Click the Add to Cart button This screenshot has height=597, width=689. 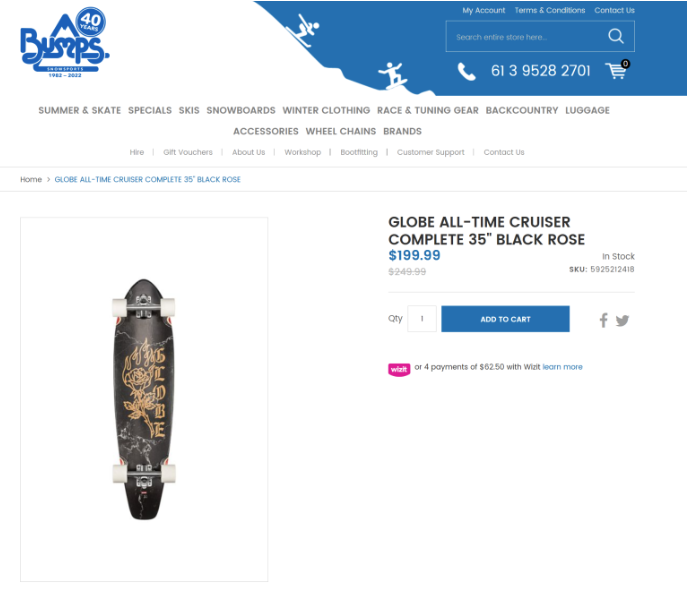[505, 319]
